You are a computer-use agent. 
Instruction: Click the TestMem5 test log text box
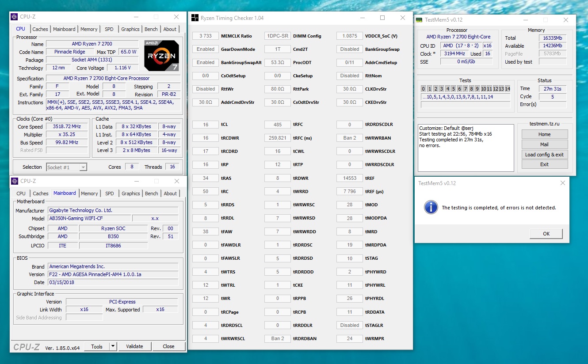pyautogui.click(x=466, y=148)
